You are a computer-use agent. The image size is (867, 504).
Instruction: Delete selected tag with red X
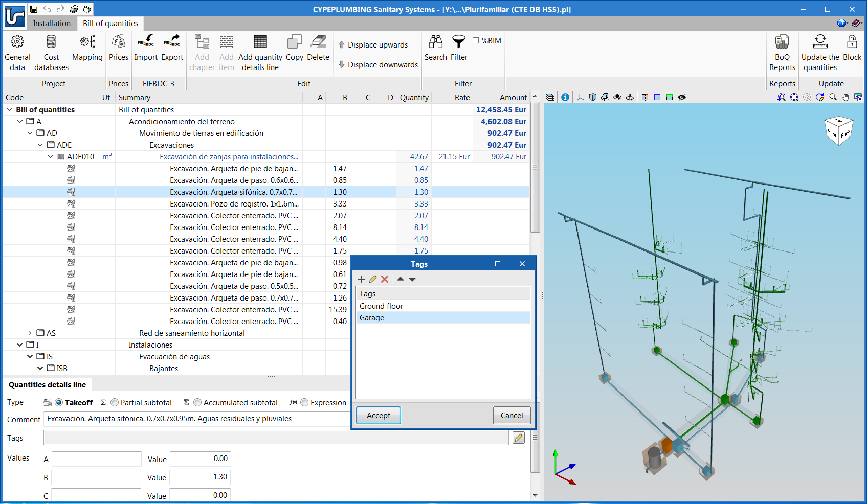click(x=385, y=279)
